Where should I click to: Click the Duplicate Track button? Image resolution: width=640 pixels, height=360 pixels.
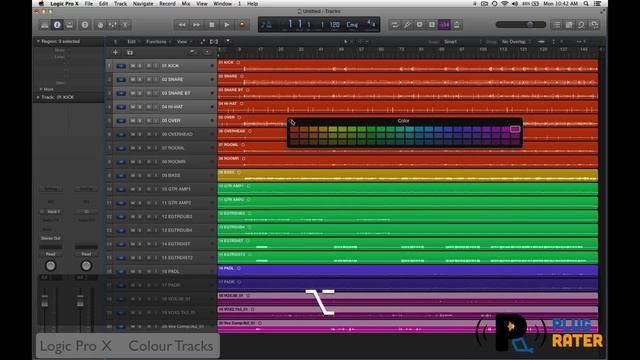(x=130, y=52)
